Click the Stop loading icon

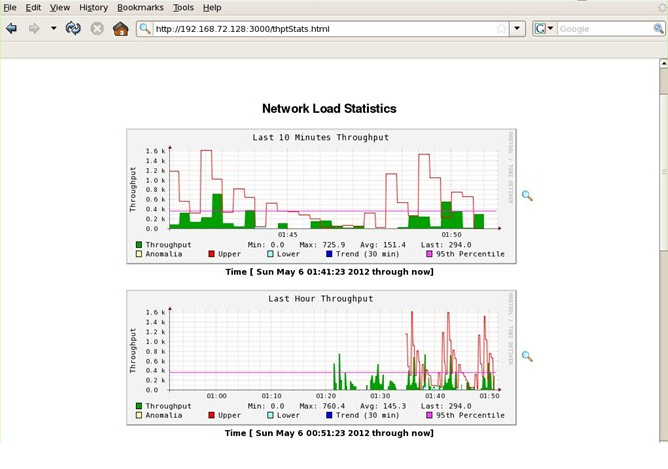coord(97,29)
